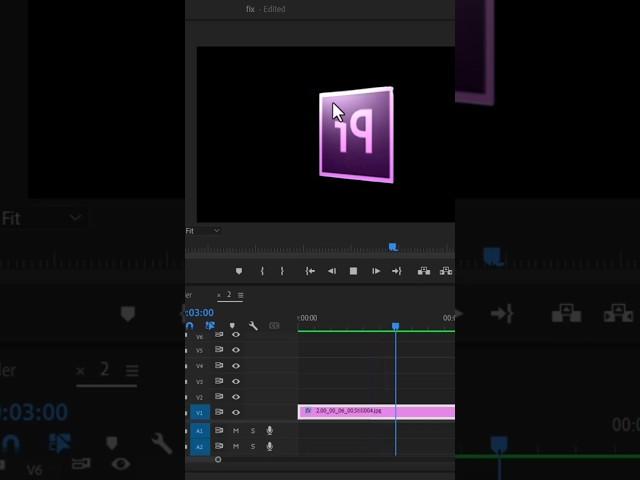Step back one frame

(x=332, y=271)
